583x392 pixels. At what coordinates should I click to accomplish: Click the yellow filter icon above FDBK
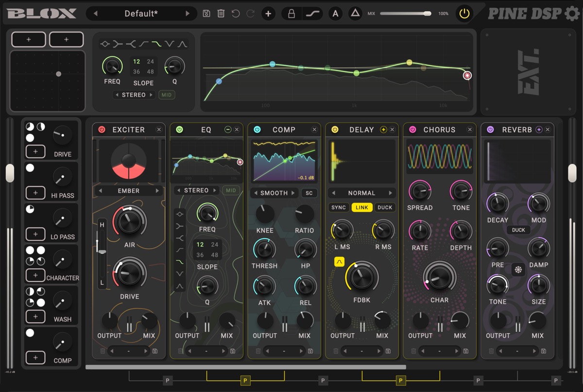tap(339, 262)
